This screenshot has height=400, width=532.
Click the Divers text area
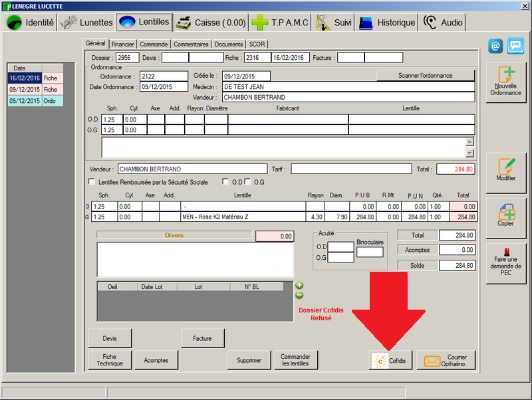[195, 259]
